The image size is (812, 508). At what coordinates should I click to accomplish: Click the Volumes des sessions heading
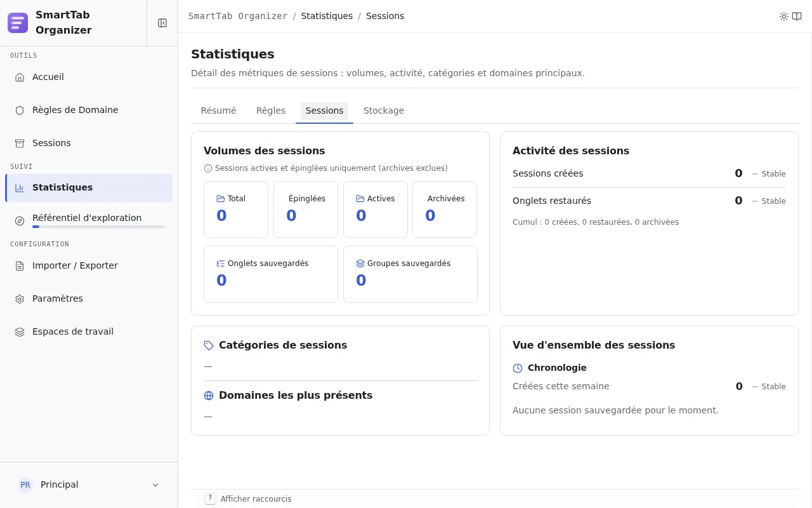coord(264,151)
